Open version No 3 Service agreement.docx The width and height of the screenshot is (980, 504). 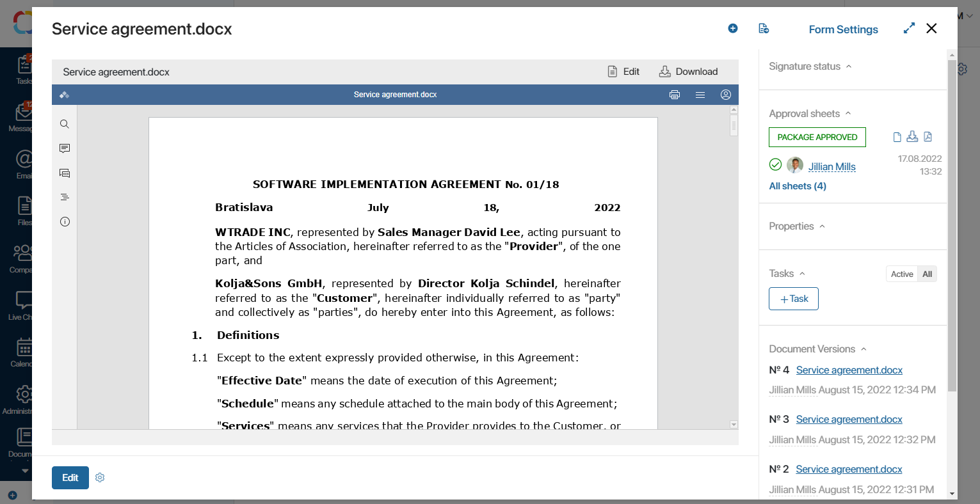pyautogui.click(x=849, y=419)
